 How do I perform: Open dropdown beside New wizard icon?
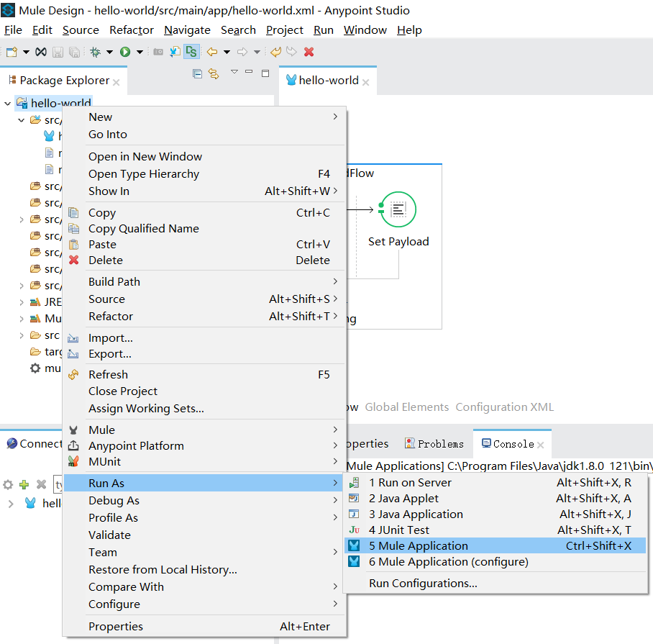point(26,52)
